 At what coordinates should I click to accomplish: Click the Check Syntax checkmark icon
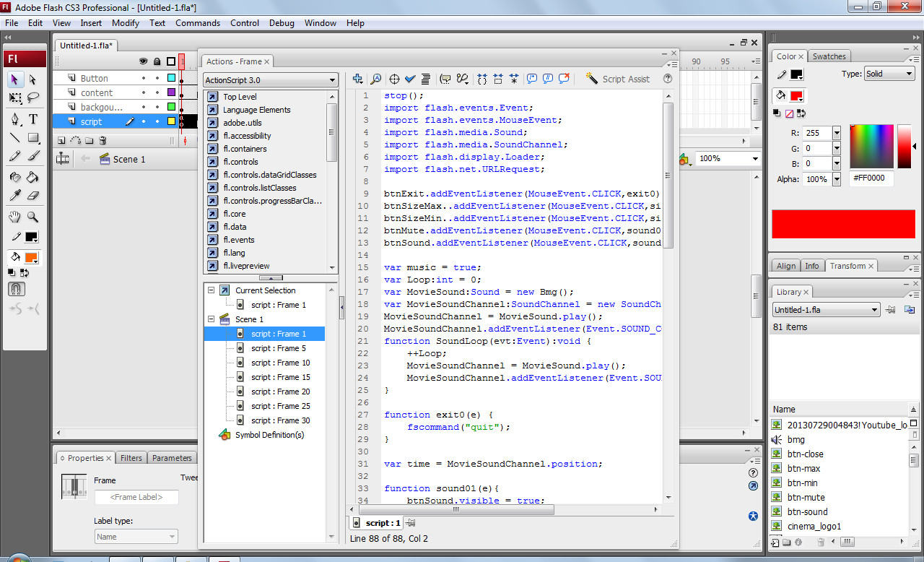[410, 79]
